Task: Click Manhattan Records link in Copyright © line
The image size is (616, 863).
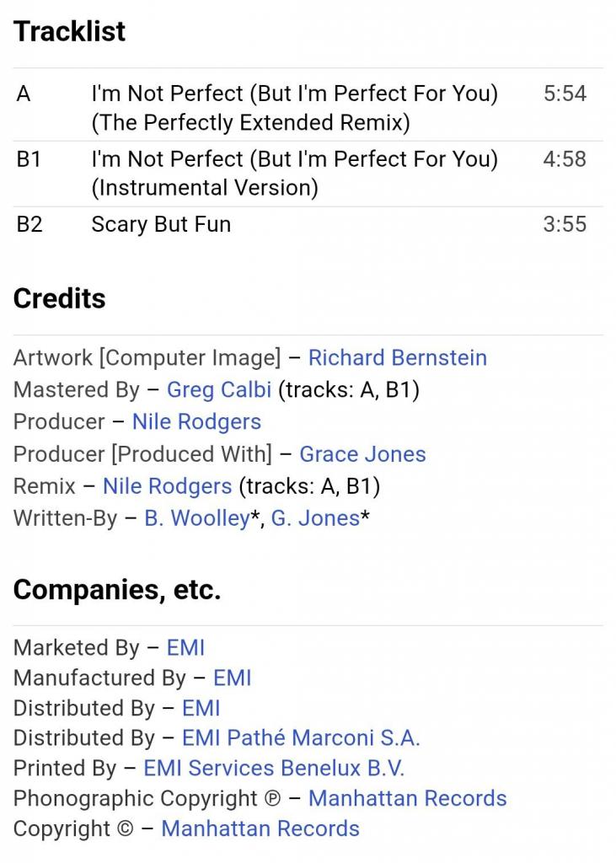Action: click(260, 828)
